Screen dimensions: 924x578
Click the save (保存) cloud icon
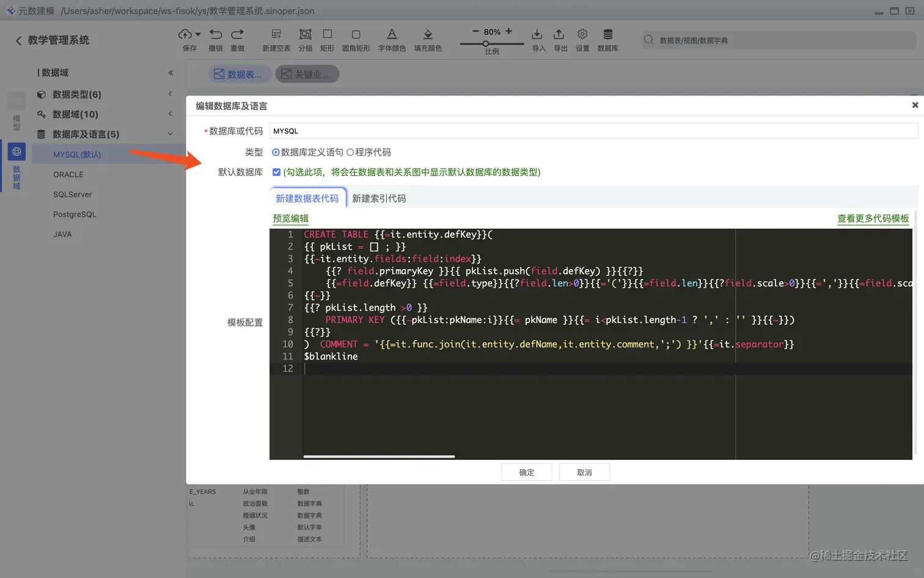pos(186,34)
